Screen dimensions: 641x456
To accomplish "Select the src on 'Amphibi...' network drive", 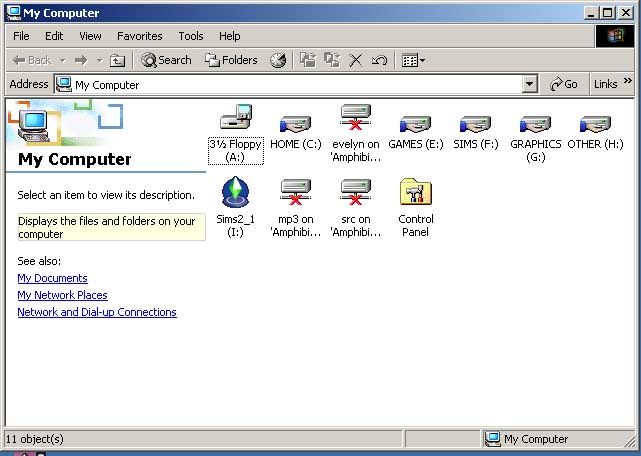I will pos(356,192).
